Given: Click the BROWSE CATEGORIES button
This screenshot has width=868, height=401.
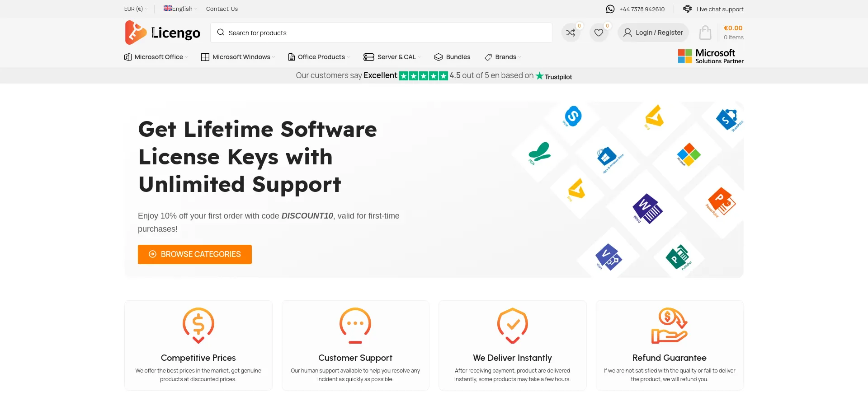Looking at the screenshot, I should coord(195,254).
